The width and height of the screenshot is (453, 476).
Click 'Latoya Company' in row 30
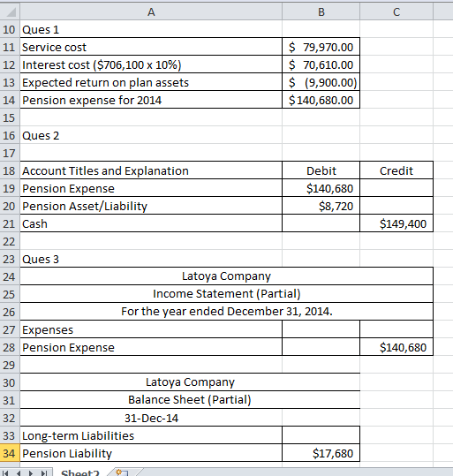[190, 382]
